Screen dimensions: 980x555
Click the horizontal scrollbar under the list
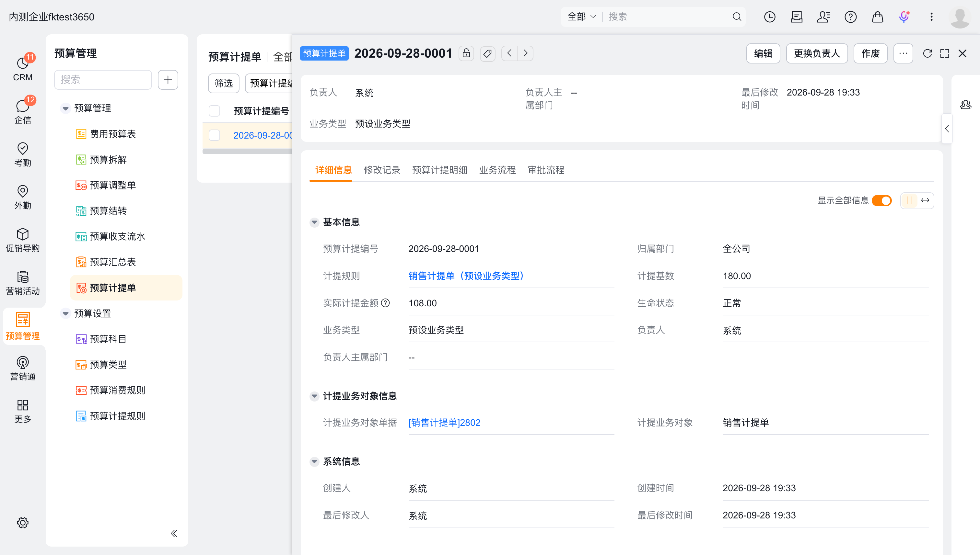pos(247,151)
